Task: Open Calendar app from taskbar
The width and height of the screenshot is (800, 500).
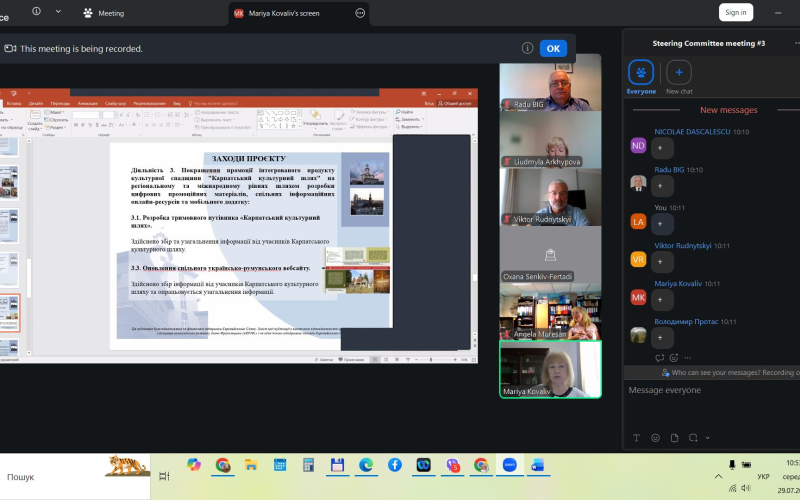Action: pos(280,465)
